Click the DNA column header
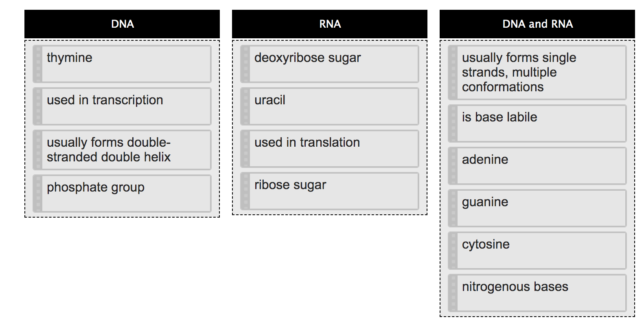This screenshot has height=326, width=644. point(122,24)
